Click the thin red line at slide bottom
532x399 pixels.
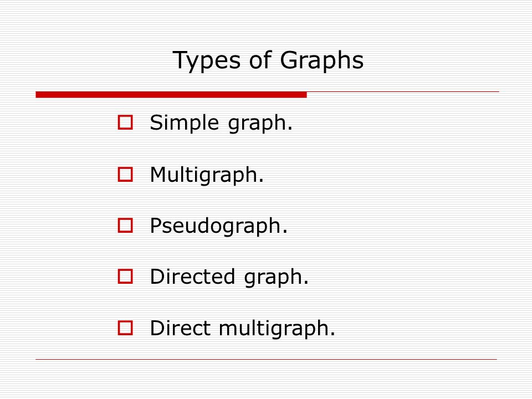coord(267,359)
